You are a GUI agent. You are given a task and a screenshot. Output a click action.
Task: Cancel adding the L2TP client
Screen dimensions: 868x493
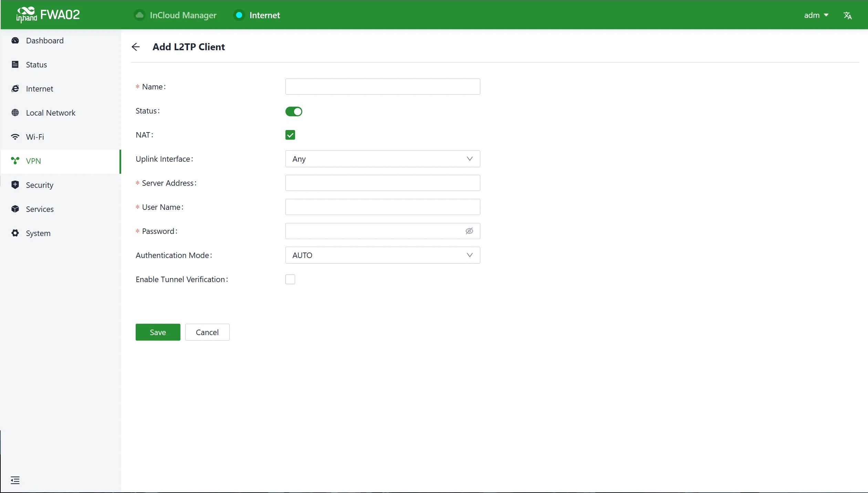point(207,332)
